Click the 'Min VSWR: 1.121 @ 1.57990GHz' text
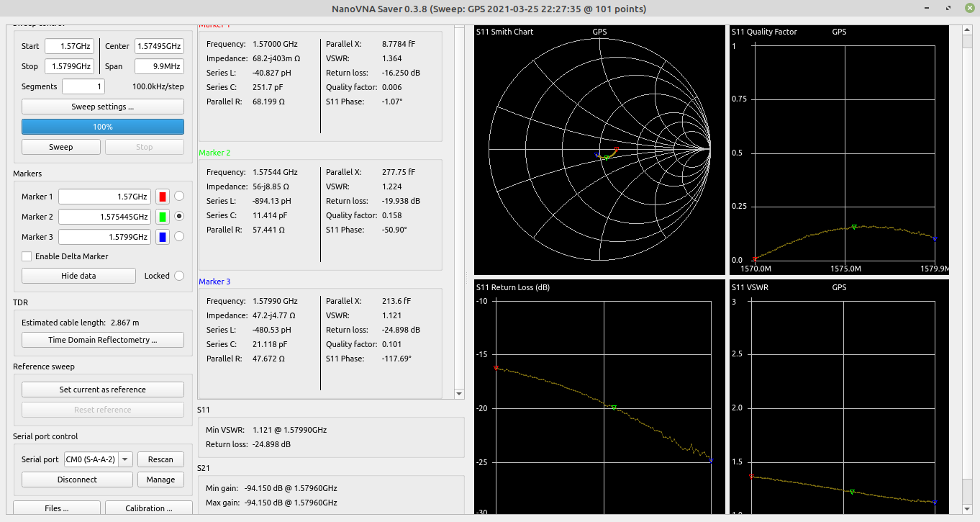 (266, 430)
